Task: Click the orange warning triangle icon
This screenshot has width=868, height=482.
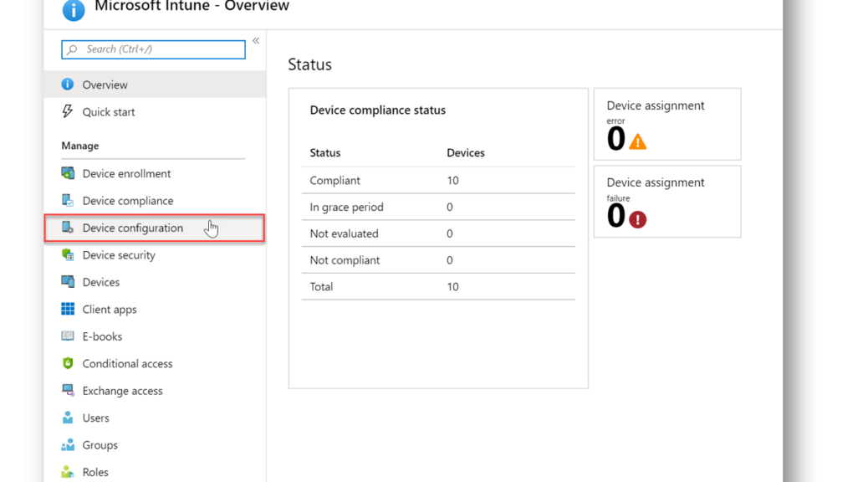Action: click(x=638, y=141)
